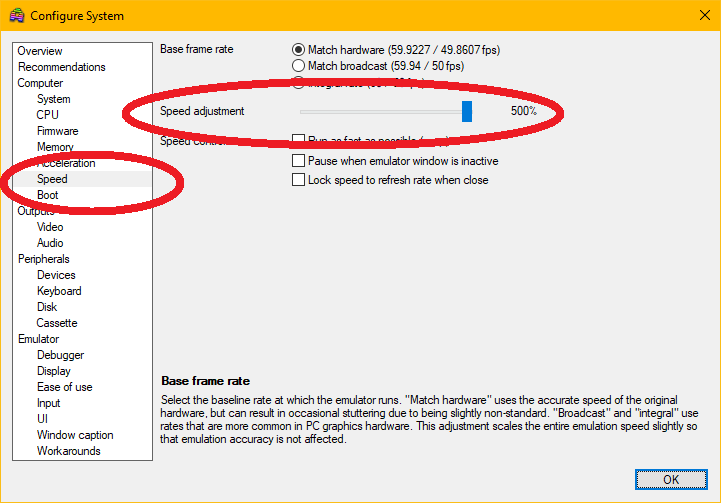Screen dimensions: 721x503
Task: Select Match broadcast frame rate option
Action: [x=298, y=66]
